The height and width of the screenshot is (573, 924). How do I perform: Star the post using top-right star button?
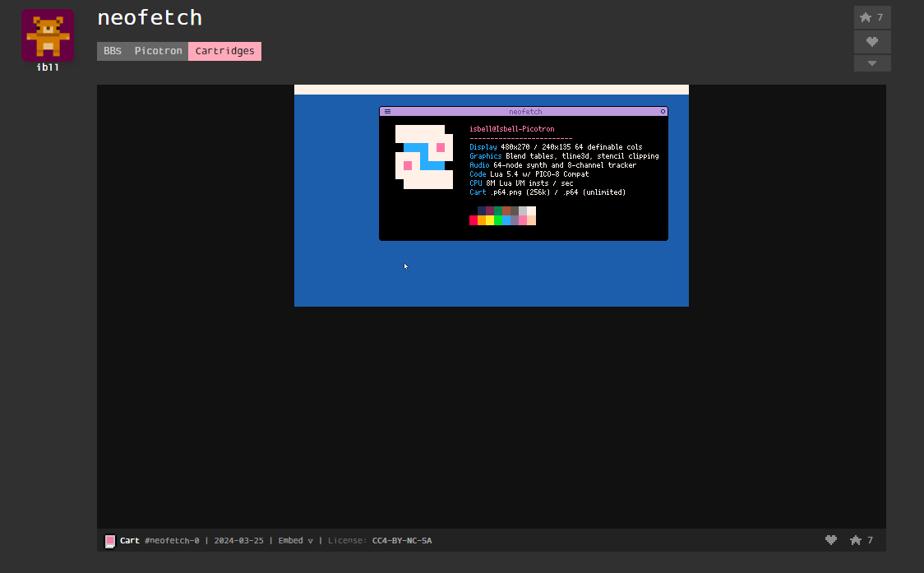click(x=872, y=17)
